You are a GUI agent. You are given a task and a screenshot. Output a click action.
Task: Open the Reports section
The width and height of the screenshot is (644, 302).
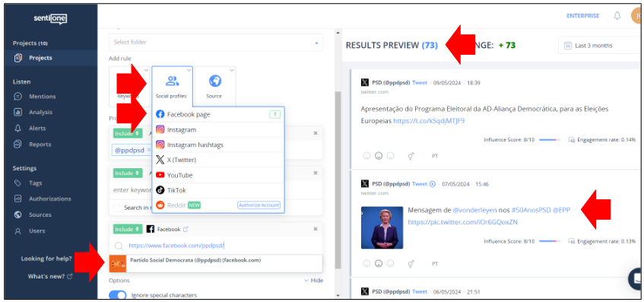[40, 145]
